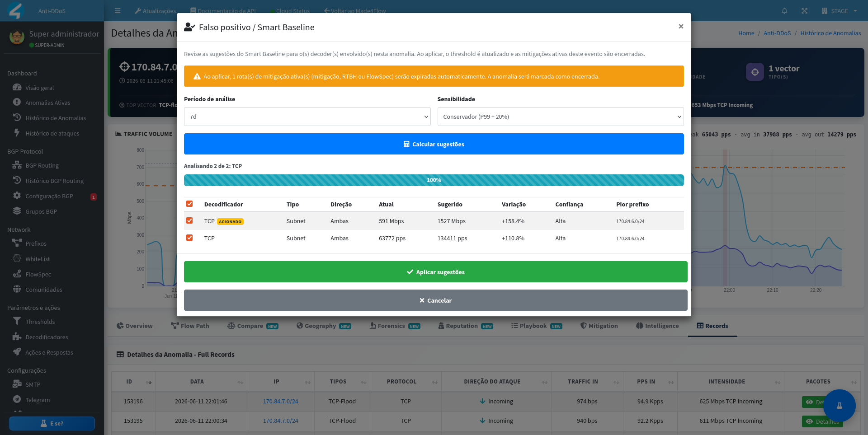Viewport: 868px width, 435px height.
Task: Open the 170.84.7.0/24 link in row 153195
Action: coord(281,421)
